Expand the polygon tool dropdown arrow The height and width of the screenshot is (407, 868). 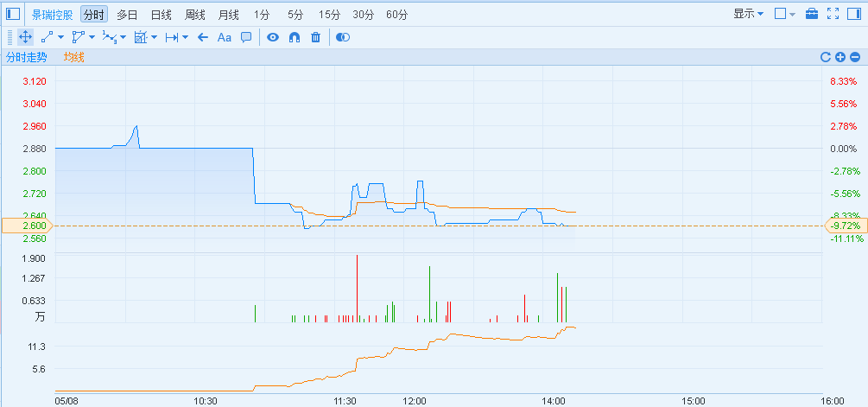click(x=92, y=38)
